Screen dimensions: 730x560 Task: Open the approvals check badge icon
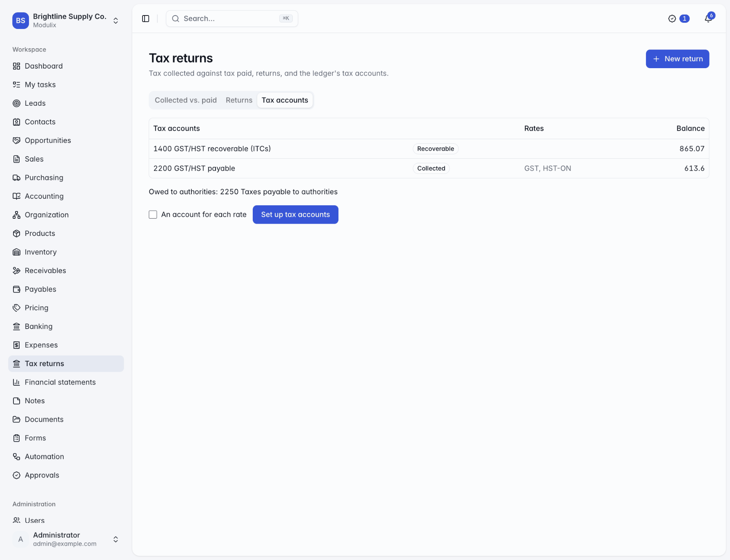point(672,18)
